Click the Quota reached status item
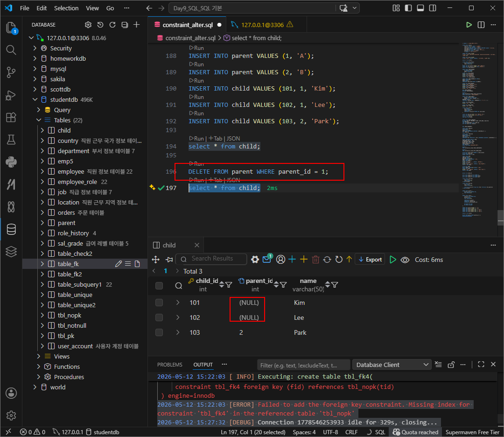504x437 pixels. (415, 432)
